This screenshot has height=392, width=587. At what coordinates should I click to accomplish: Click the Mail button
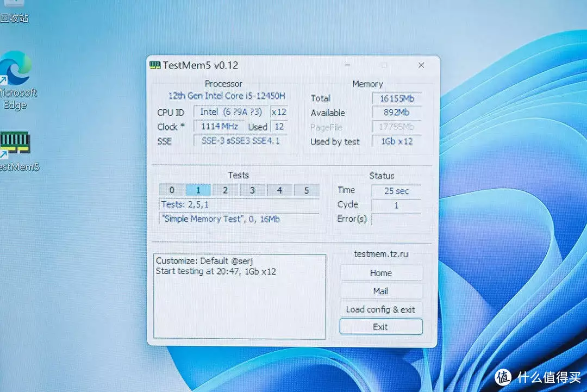380,291
